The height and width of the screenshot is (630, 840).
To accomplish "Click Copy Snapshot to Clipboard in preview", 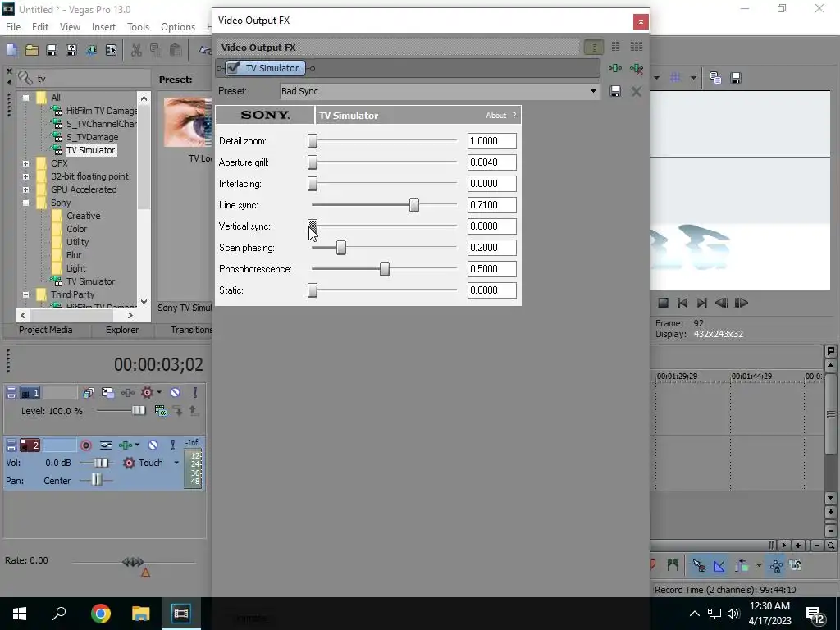I will point(715,78).
